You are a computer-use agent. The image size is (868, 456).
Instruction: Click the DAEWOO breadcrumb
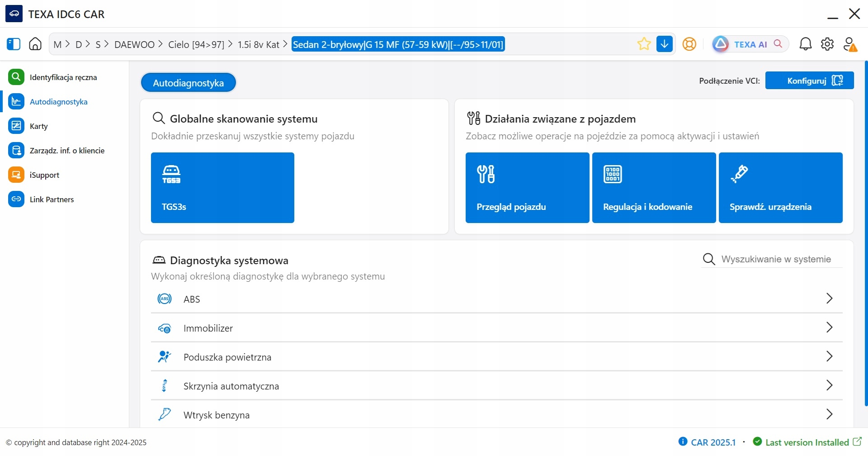(x=134, y=44)
